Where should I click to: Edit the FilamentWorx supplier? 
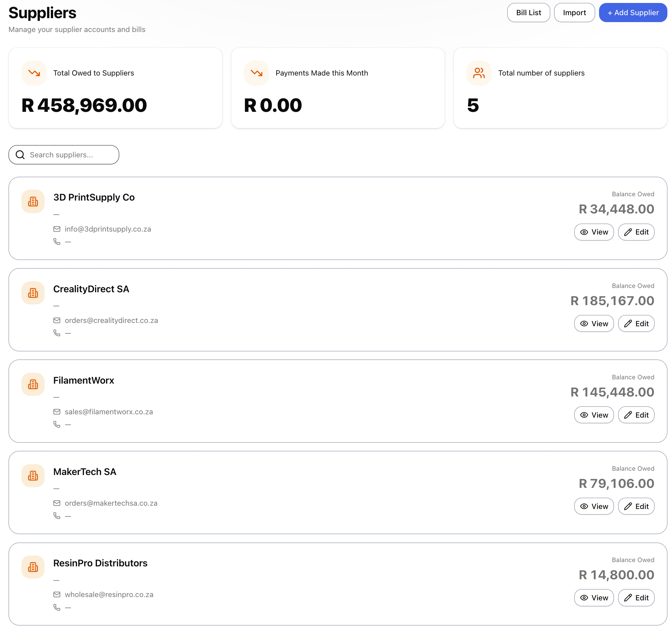click(x=636, y=415)
